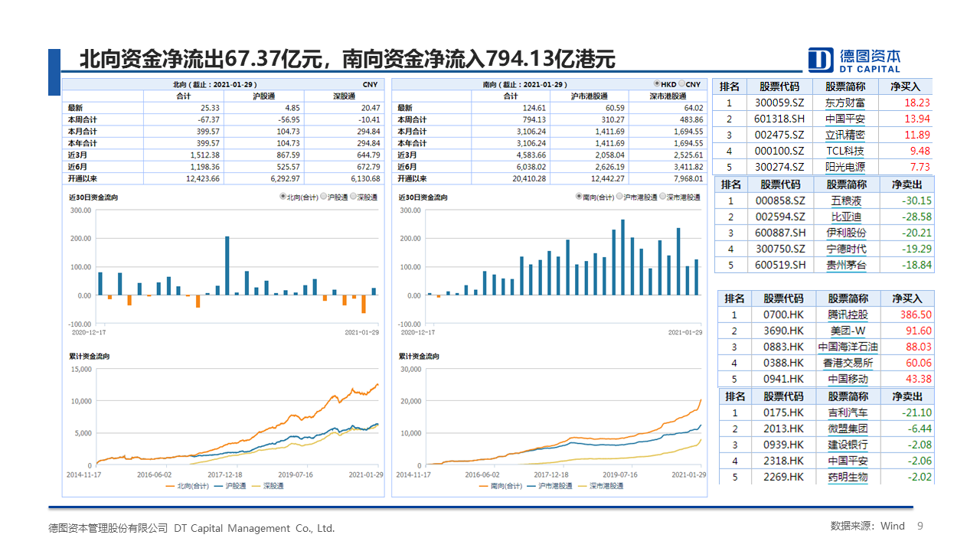Click stock code 0700.HK
Image resolution: width=980 pixels, height=551 pixels.
point(783,315)
